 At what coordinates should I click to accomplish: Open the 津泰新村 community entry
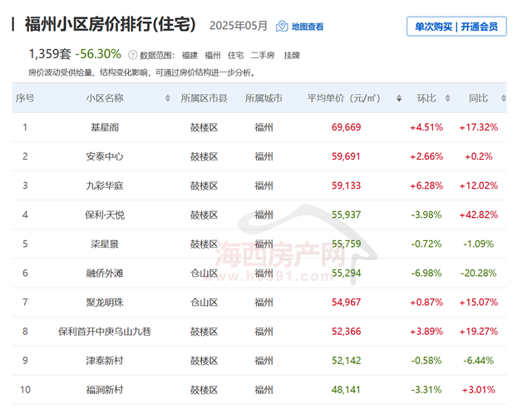point(105,361)
